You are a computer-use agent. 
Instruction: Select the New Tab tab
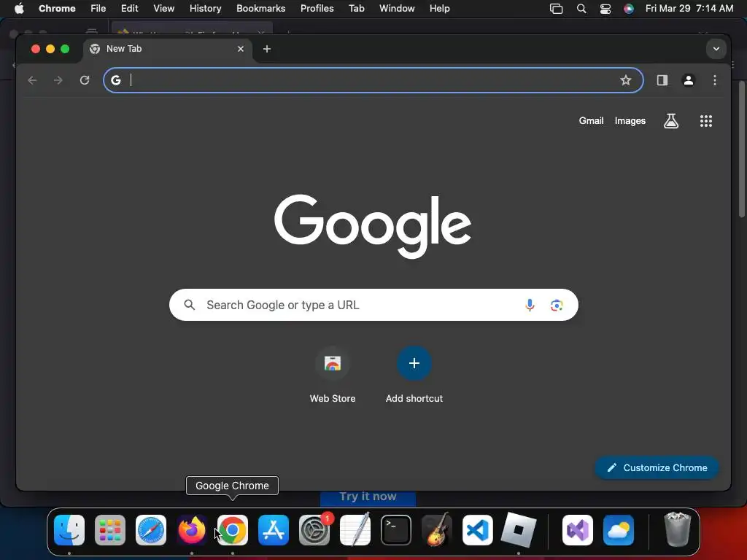pyautogui.click(x=168, y=49)
